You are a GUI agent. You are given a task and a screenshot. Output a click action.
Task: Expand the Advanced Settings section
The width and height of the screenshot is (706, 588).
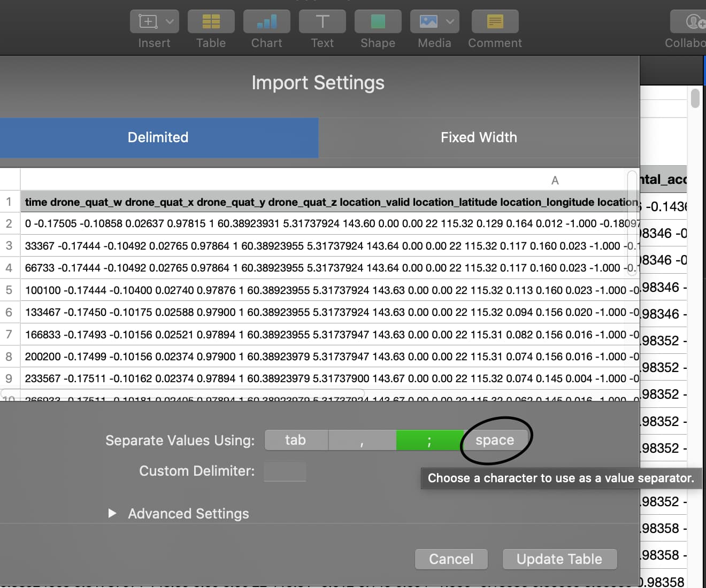112,513
